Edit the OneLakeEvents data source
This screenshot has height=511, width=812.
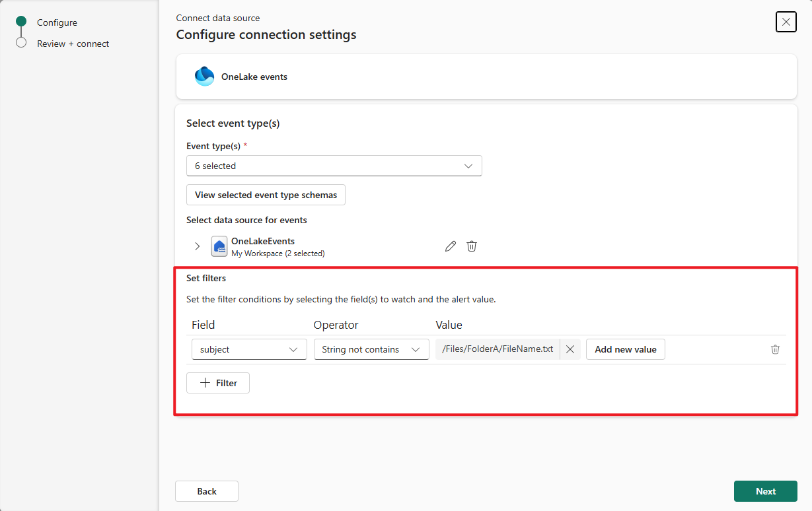point(450,246)
